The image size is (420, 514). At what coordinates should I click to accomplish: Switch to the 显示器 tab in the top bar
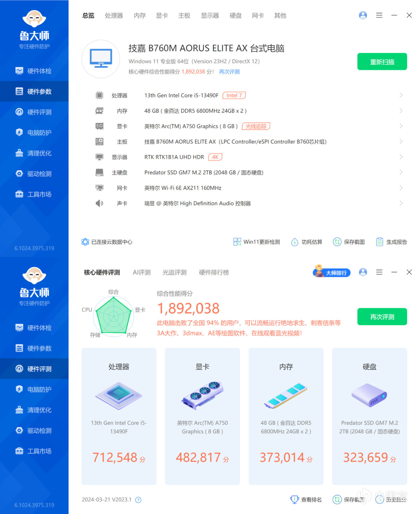210,15
